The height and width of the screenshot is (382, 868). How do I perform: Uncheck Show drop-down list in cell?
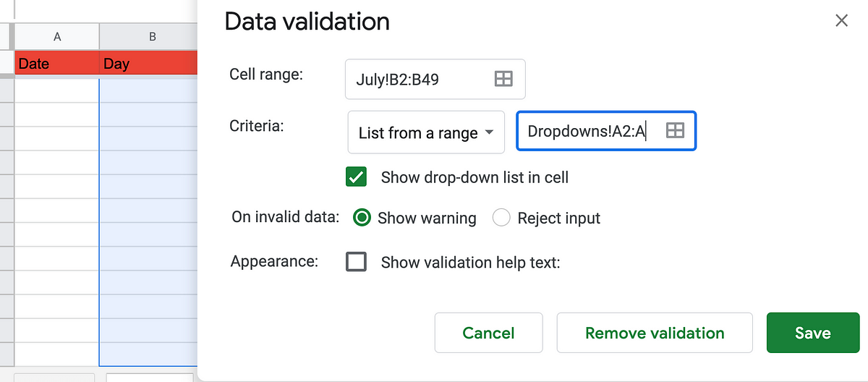[357, 177]
